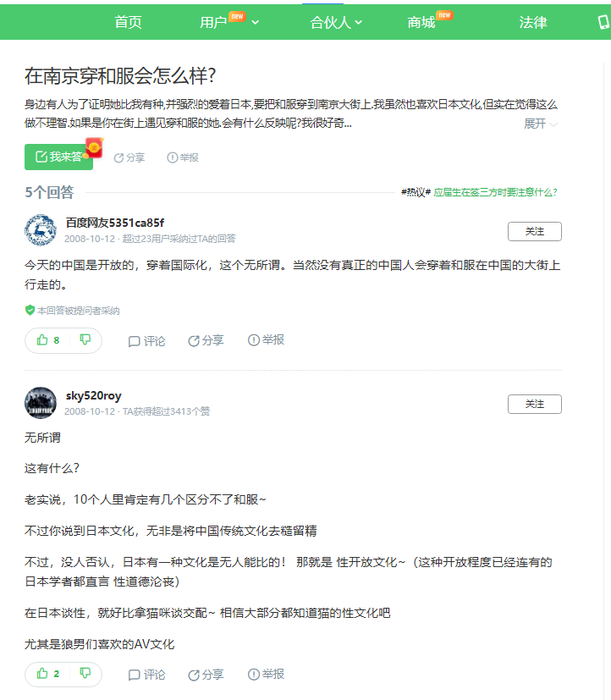Open 评论 comments on the first answer
Screen dimensions: 611x700
pos(147,341)
